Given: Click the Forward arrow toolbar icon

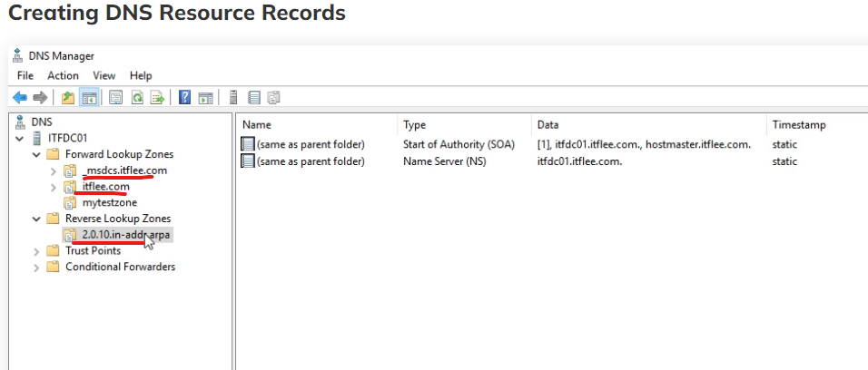Looking at the screenshot, I should click(40, 98).
